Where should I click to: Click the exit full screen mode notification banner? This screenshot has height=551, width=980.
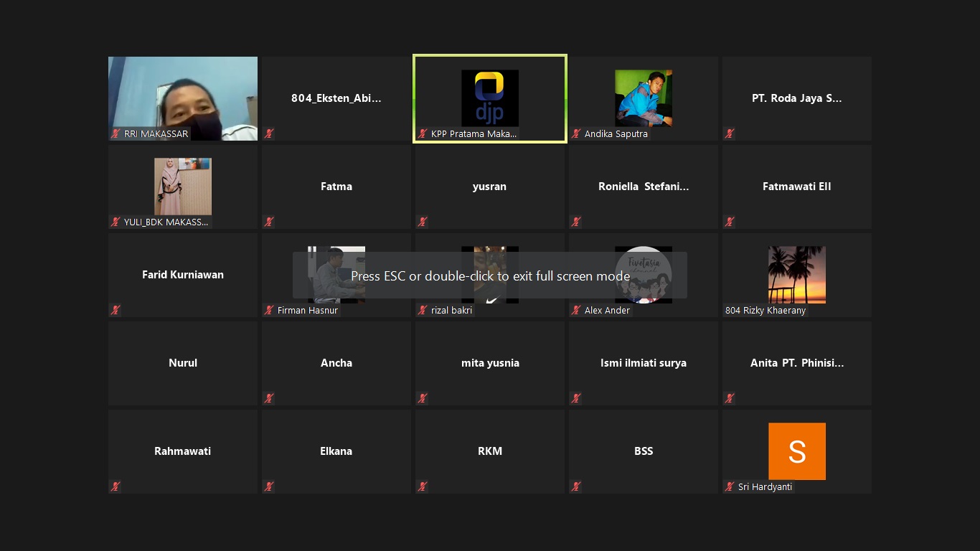490,275
